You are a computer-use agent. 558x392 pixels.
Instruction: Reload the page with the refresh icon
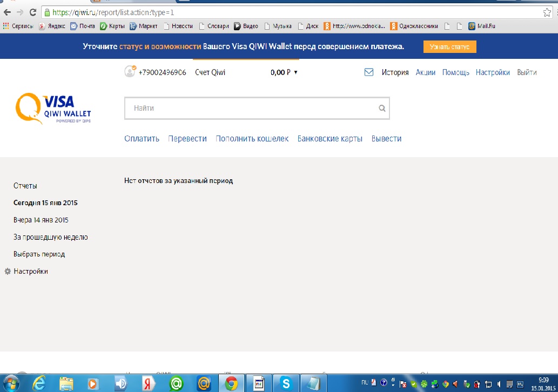click(x=33, y=12)
